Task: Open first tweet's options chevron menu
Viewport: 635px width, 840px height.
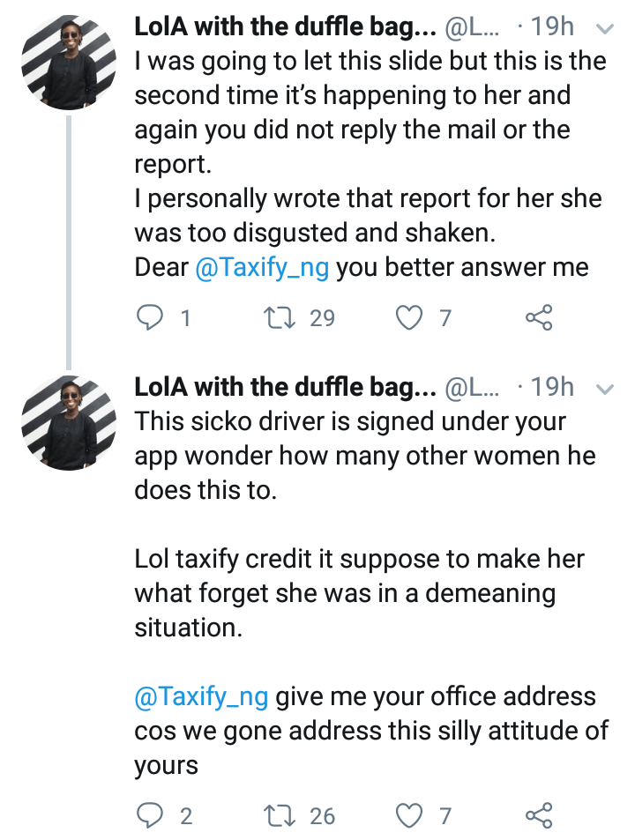Action: coord(605,28)
